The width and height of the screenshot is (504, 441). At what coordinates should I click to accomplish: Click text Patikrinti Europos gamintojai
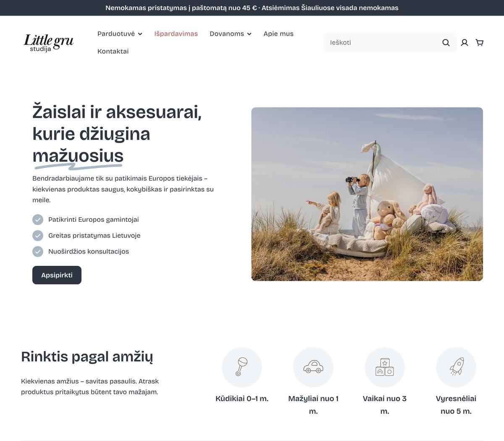pyautogui.click(x=94, y=220)
